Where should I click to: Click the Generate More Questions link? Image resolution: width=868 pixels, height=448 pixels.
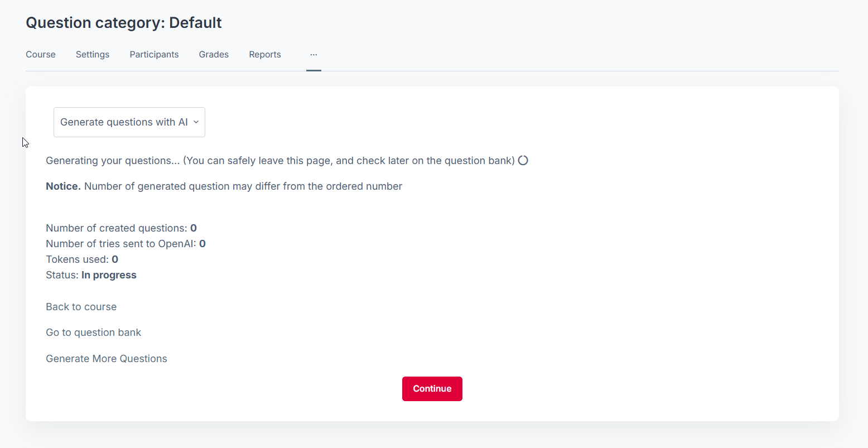[107, 359]
